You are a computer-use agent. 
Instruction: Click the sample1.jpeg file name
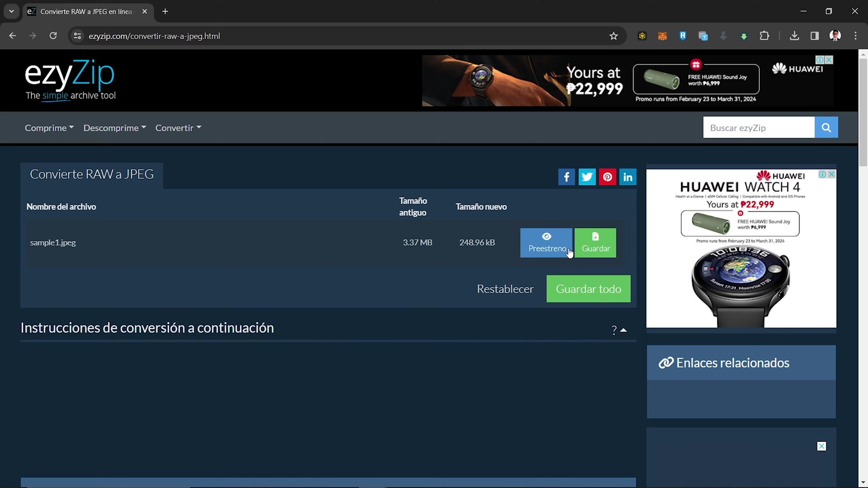click(x=53, y=243)
